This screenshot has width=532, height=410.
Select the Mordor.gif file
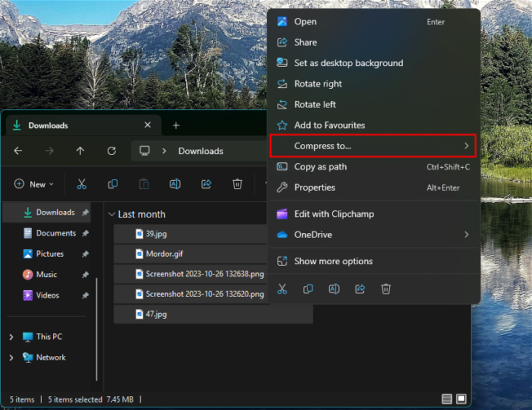(164, 254)
